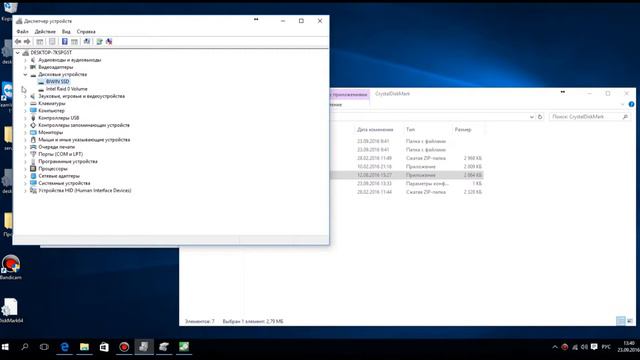The height and width of the screenshot is (360, 640).
Task: Click the Forward arrow in Device Manager toolbar
Action: (27, 42)
